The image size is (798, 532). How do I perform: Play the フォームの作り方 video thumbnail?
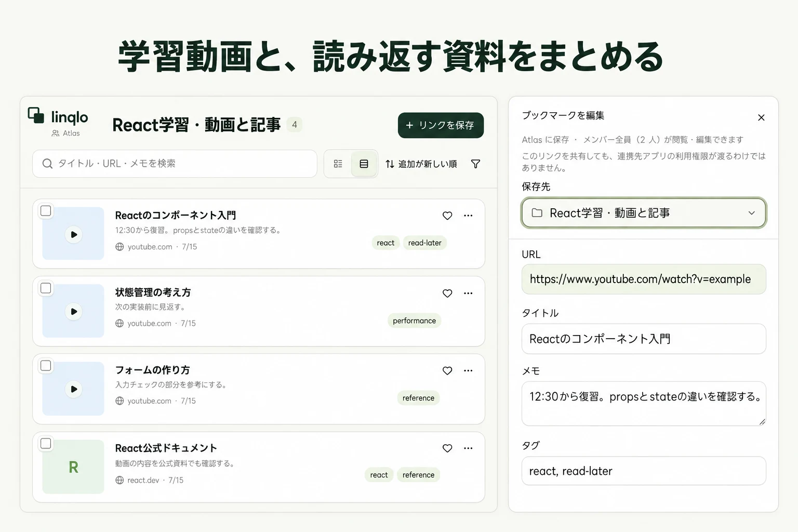pos(74,389)
